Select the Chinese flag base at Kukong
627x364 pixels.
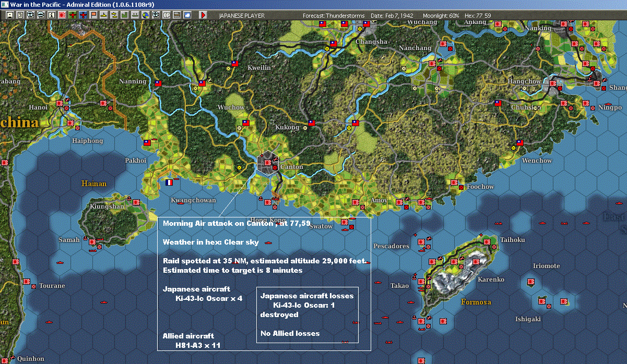coord(312,123)
